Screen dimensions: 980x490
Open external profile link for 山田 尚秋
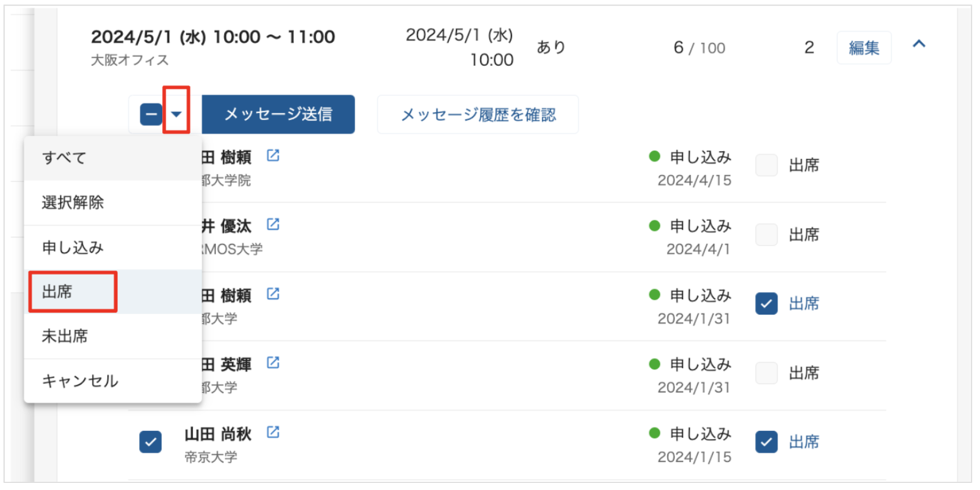[273, 432]
